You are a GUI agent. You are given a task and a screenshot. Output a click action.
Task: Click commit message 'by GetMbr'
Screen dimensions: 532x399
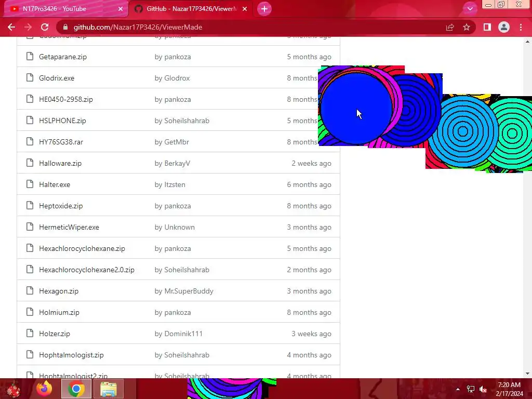coord(171,142)
